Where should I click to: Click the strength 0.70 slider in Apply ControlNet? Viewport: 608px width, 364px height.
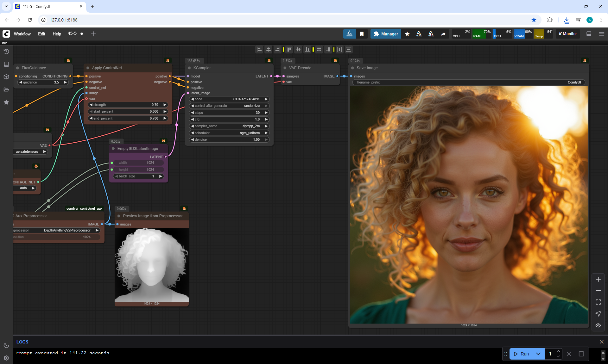[x=128, y=105]
